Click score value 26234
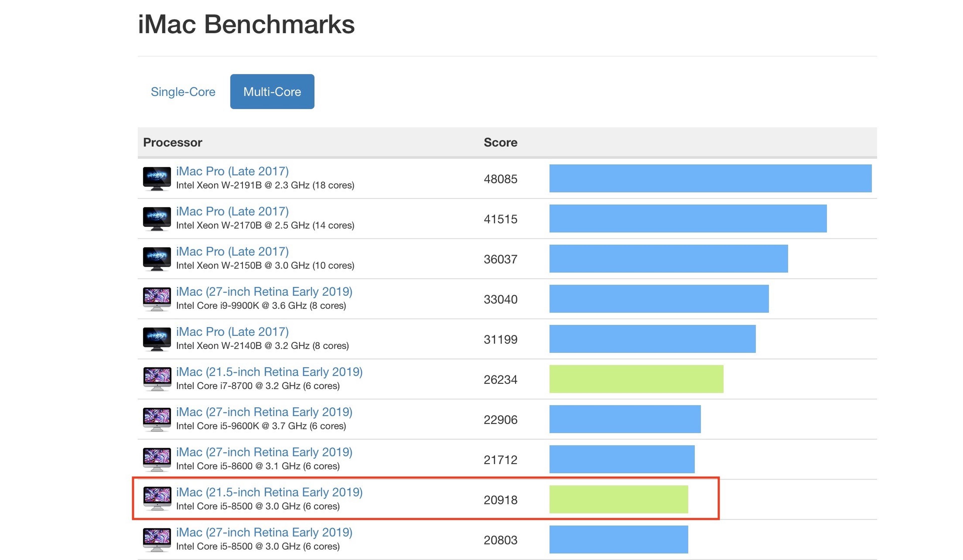963x560 pixels. pyautogui.click(x=501, y=380)
